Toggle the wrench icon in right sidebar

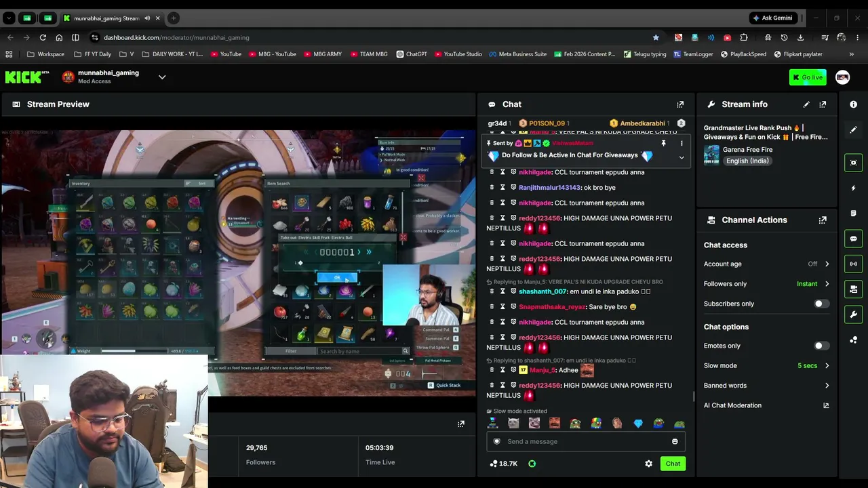[854, 314]
